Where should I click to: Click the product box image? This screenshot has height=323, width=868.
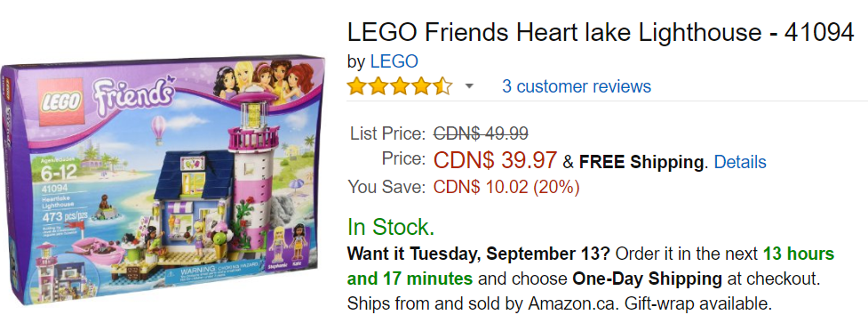point(163,180)
